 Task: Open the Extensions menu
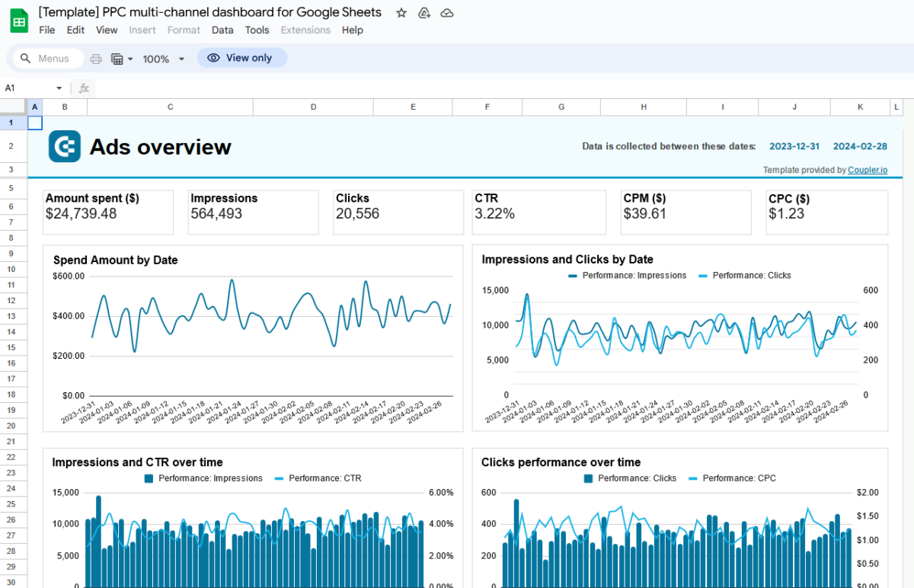[x=305, y=30]
